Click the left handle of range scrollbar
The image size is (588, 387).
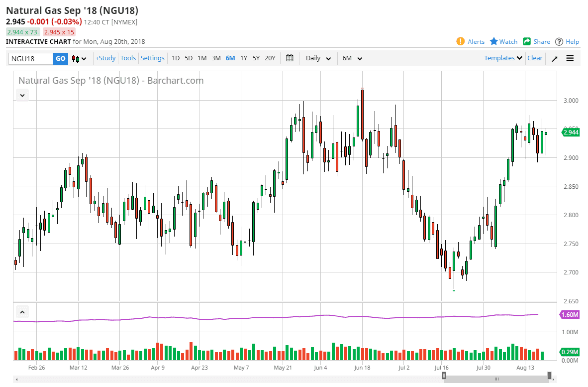pos(444,376)
